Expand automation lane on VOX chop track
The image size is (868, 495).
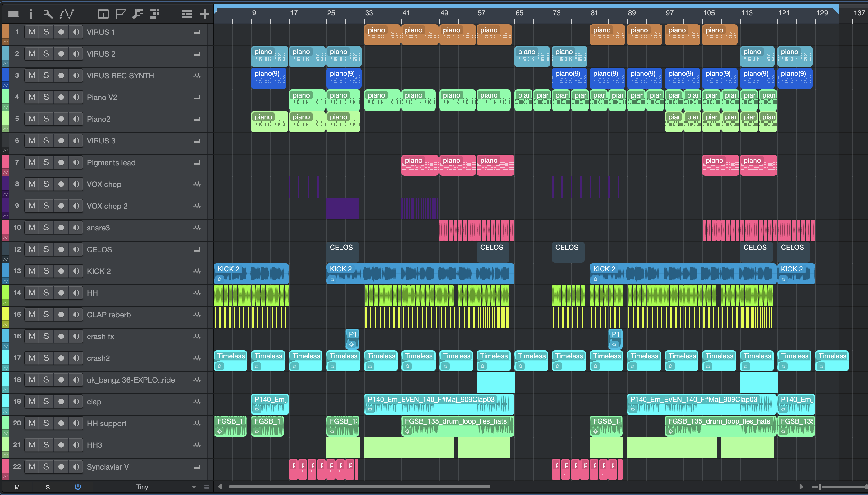6,194
